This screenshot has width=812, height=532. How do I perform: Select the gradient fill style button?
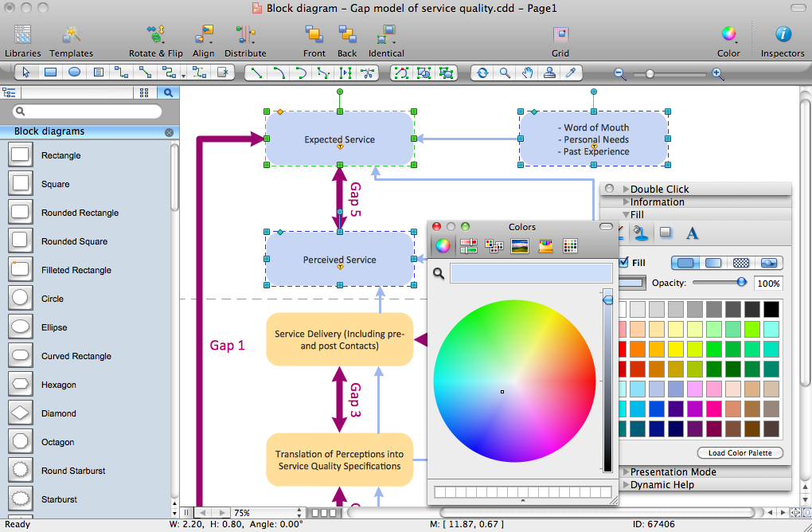[x=713, y=263]
